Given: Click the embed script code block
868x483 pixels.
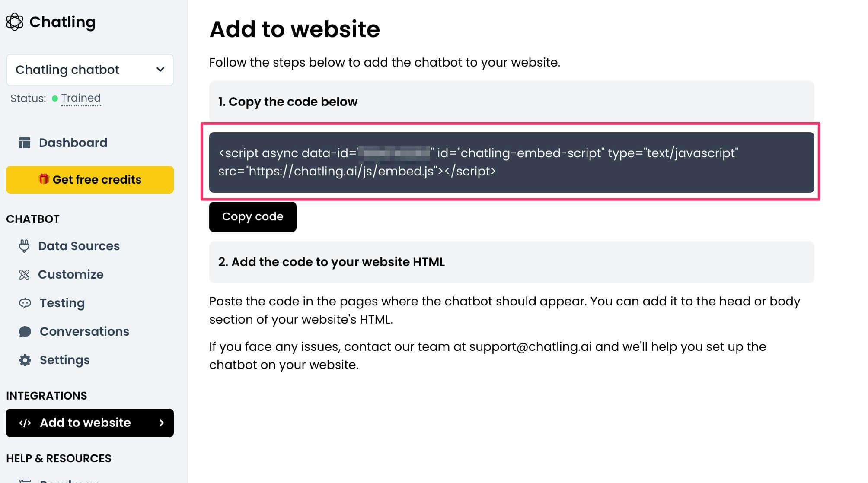Looking at the screenshot, I should (512, 162).
